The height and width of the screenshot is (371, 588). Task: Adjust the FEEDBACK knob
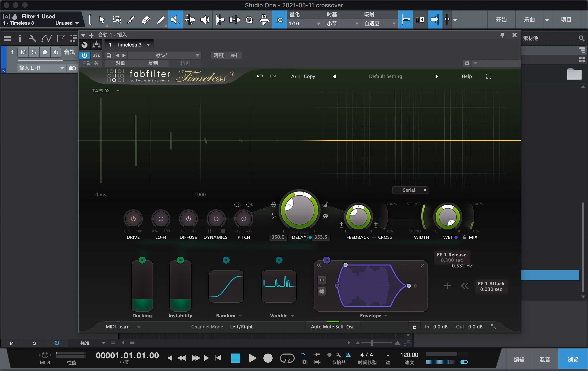pyautogui.click(x=358, y=217)
